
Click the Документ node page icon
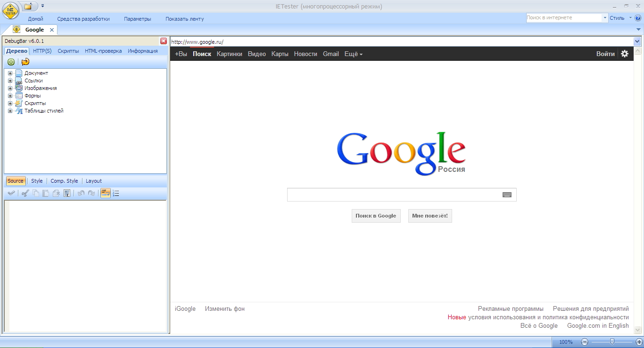[x=19, y=73]
